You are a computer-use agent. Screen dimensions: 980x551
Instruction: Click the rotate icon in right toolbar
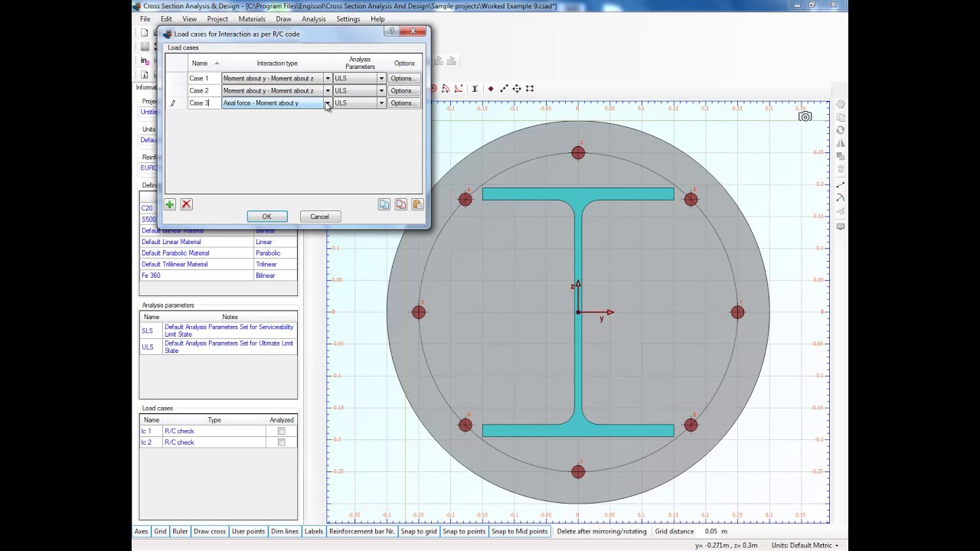click(840, 130)
